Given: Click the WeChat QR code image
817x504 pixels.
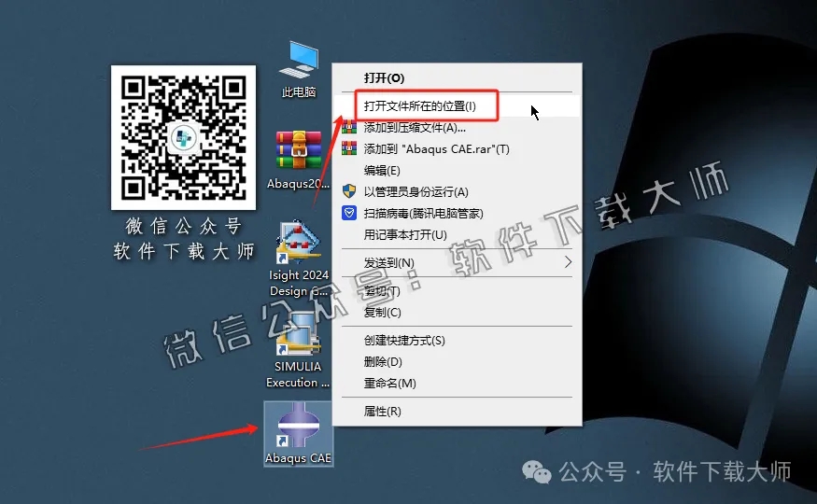Looking at the screenshot, I should click(x=183, y=137).
